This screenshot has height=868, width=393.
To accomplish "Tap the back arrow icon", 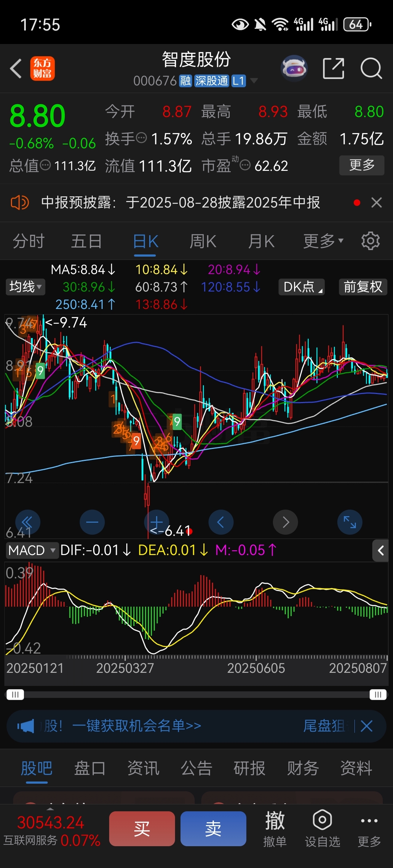I will point(16,68).
